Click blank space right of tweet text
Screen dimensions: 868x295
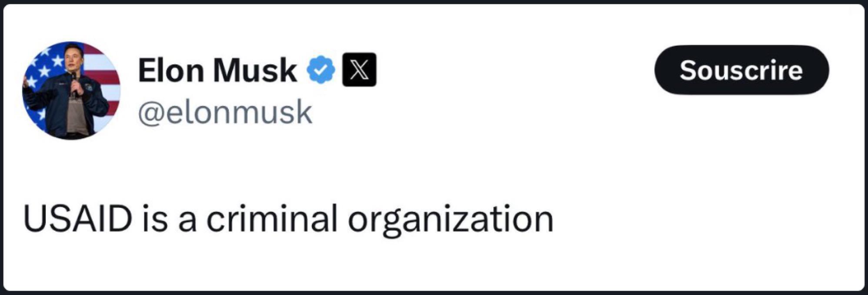click(x=696, y=219)
